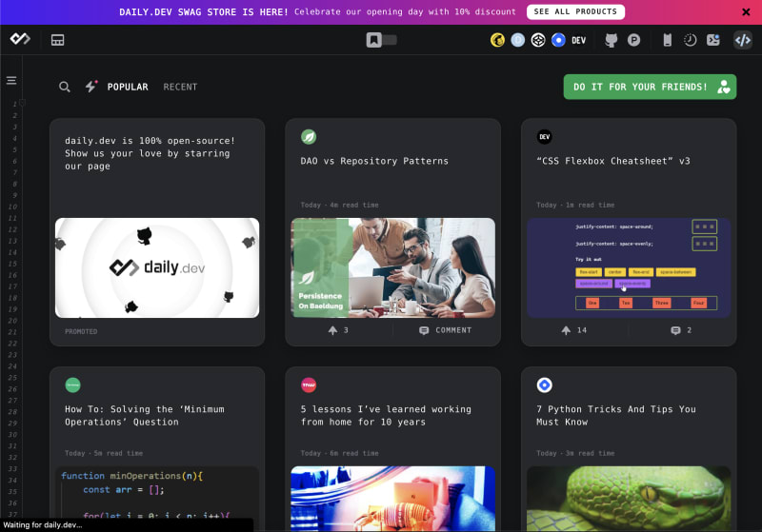Open the hamburger sidebar menu
Screen dimensions: 762x532
pos(11,81)
